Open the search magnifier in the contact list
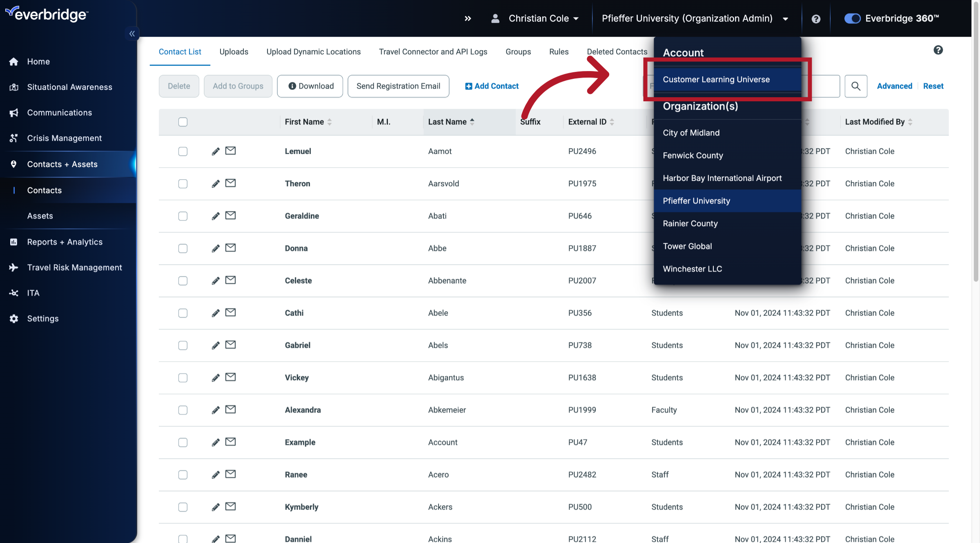This screenshot has width=980, height=543. pos(856,86)
